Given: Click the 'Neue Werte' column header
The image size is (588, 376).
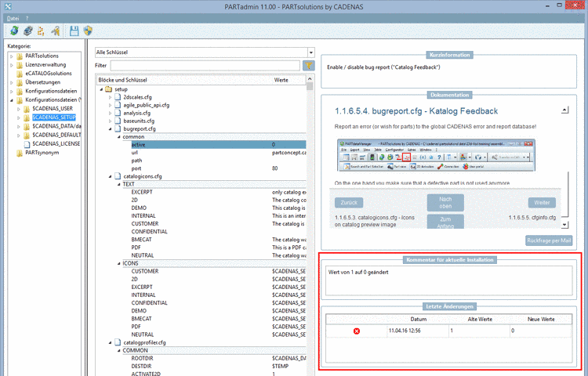Looking at the screenshot, I should tap(541, 319).
